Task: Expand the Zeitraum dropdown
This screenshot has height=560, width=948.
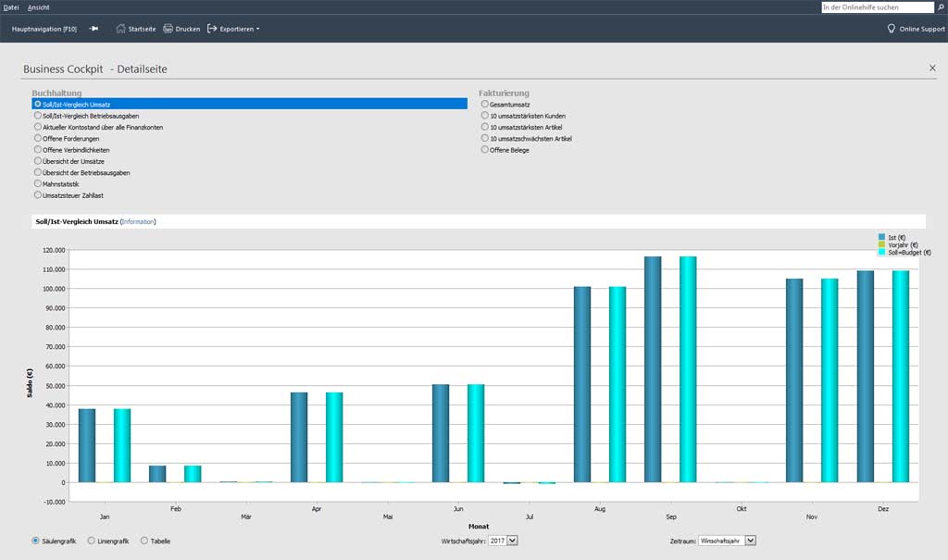Action: click(750, 541)
